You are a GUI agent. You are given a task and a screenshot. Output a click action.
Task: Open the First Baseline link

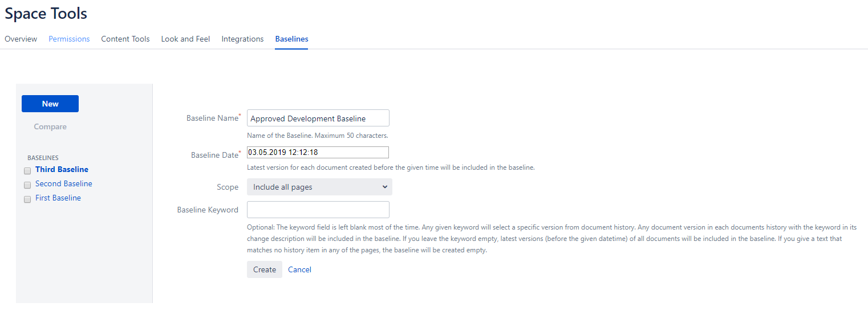point(58,198)
